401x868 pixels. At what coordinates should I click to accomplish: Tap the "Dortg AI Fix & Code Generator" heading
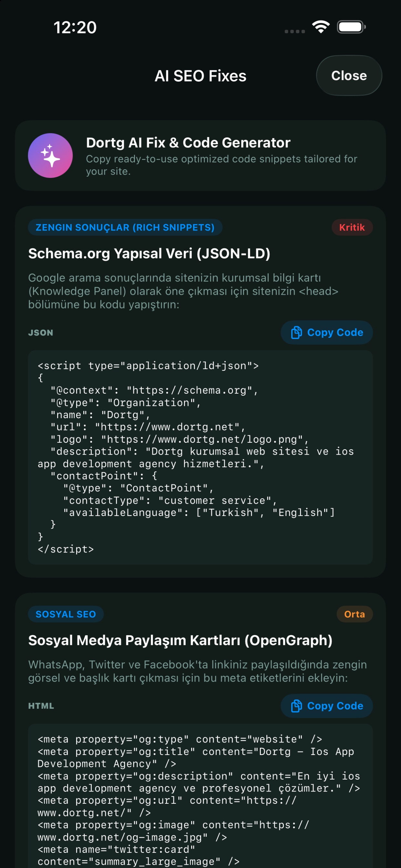point(188,142)
